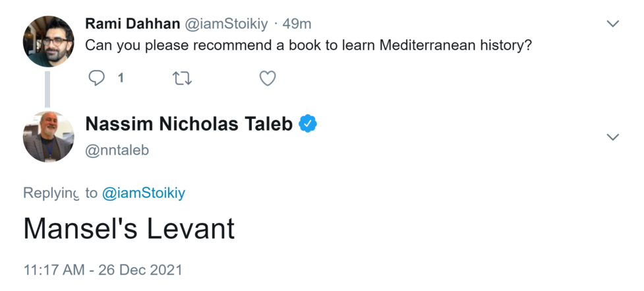
Task: Open Nassim Nicholas Taleb's profile picture
Action: pos(48,137)
